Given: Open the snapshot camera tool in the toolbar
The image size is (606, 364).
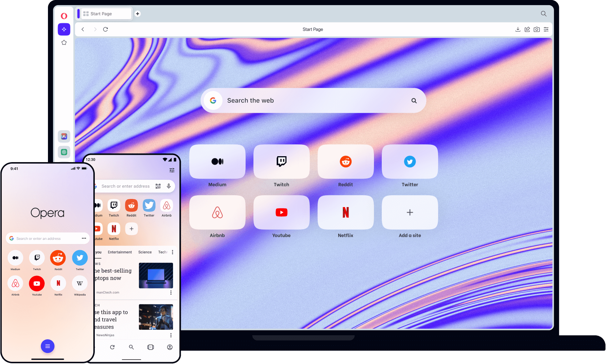Looking at the screenshot, I should 537,29.
